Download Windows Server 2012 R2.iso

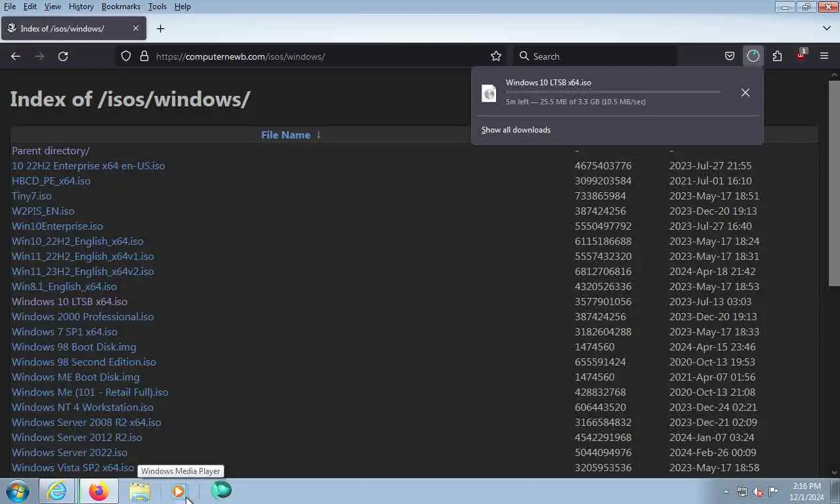(x=77, y=437)
